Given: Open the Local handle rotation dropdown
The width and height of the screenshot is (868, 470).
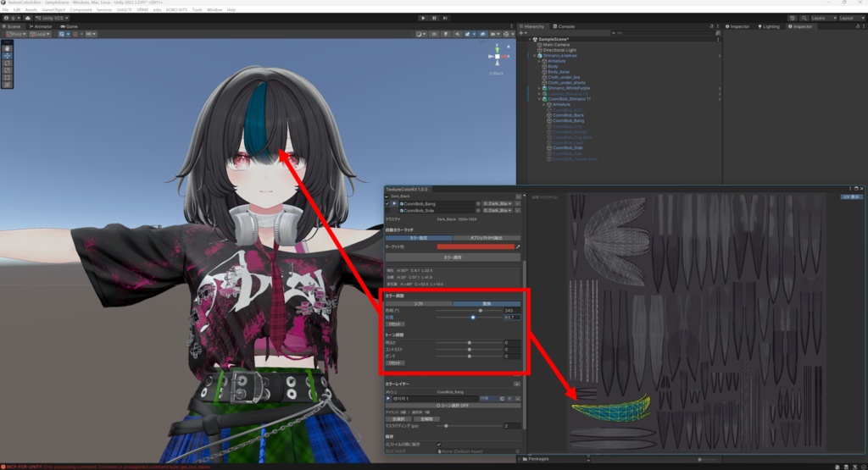Looking at the screenshot, I should [x=39, y=34].
